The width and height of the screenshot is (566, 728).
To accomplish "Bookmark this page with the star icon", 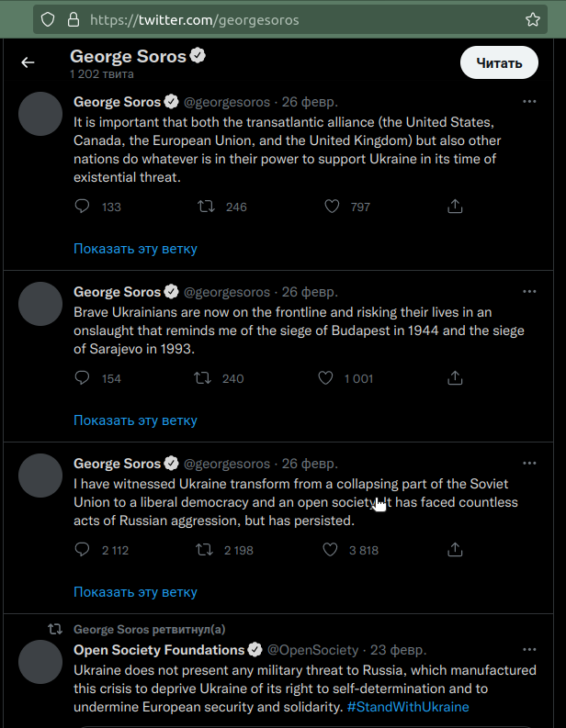I will tap(533, 19).
